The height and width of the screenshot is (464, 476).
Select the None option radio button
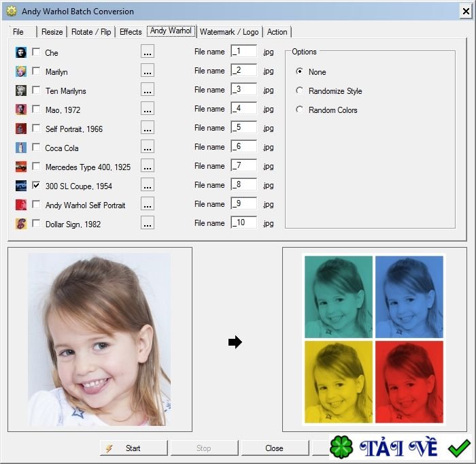pos(299,71)
